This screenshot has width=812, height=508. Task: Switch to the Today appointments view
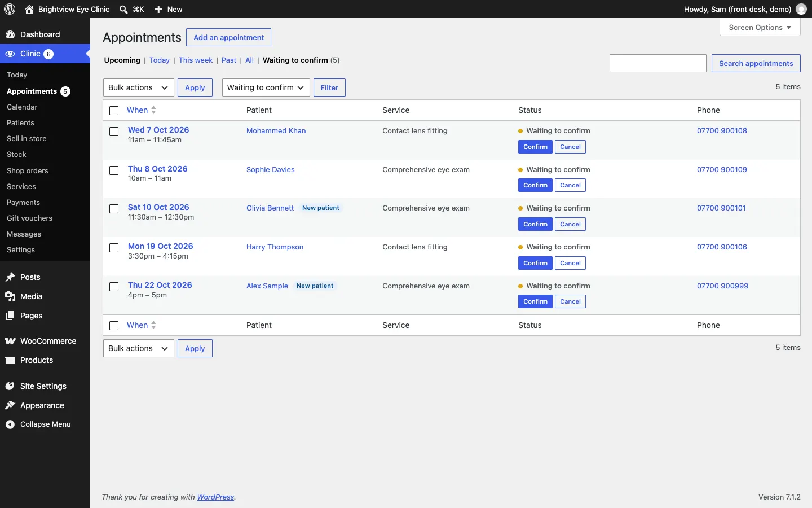[x=160, y=60]
